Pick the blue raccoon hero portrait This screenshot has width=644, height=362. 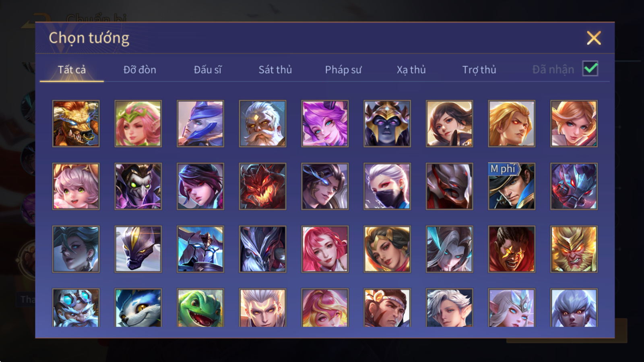click(x=138, y=307)
